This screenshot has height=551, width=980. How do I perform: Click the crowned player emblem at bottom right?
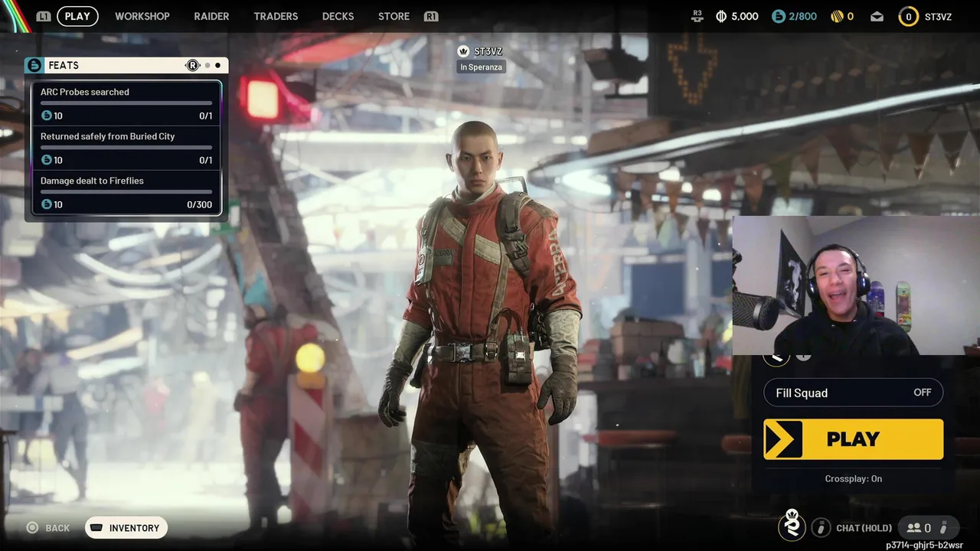click(792, 525)
